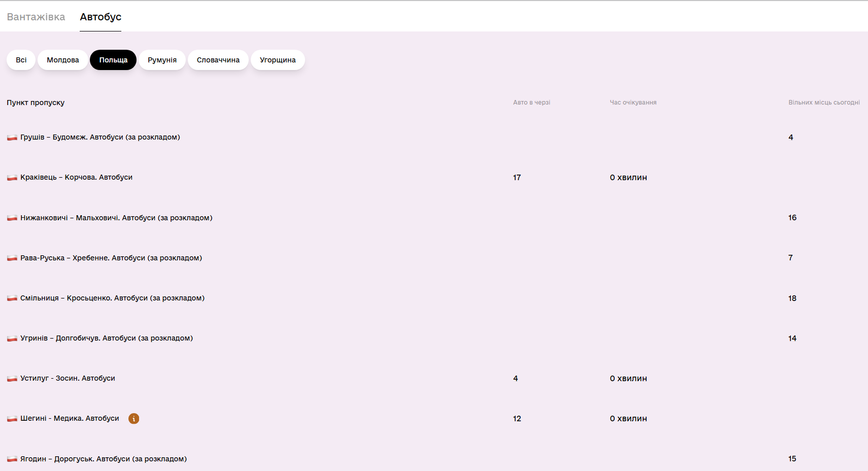Click the flag icon beside Устилуг - Зосин

click(12, 379)
